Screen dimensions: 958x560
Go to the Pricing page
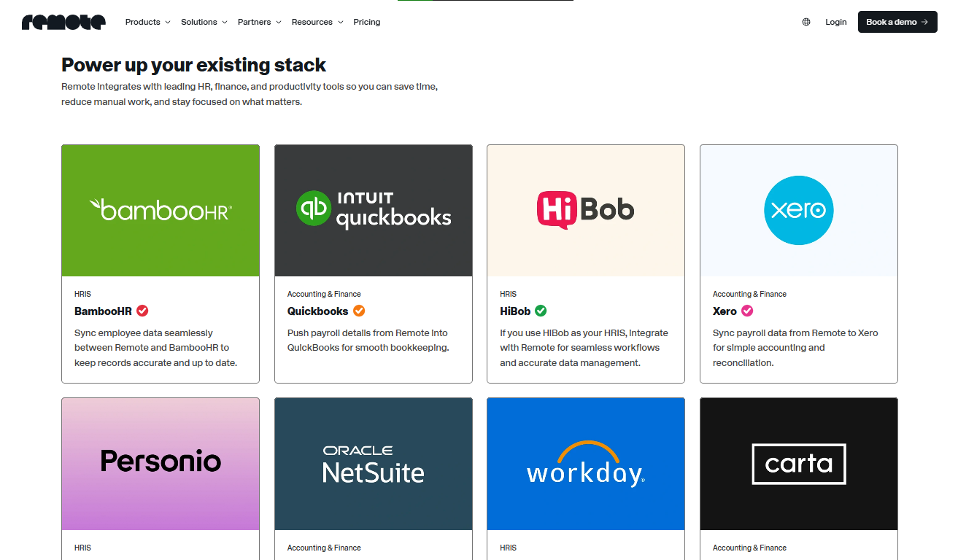click(x=367, y=22)
